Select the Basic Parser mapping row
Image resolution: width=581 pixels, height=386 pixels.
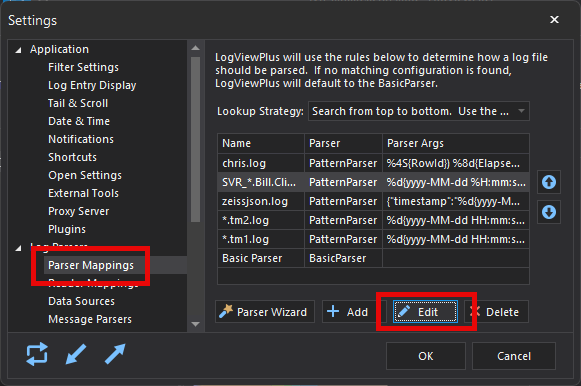[x=373, y=258]
